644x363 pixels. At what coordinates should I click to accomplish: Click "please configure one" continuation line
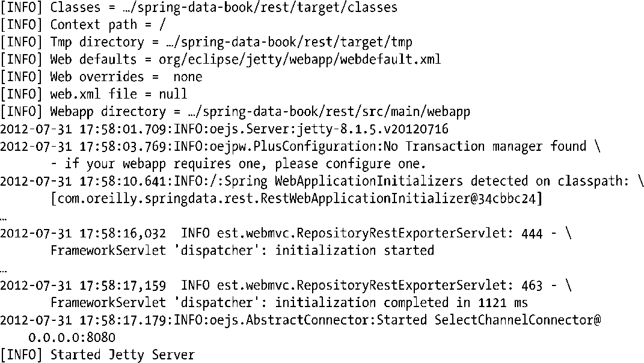pos(238,164)
